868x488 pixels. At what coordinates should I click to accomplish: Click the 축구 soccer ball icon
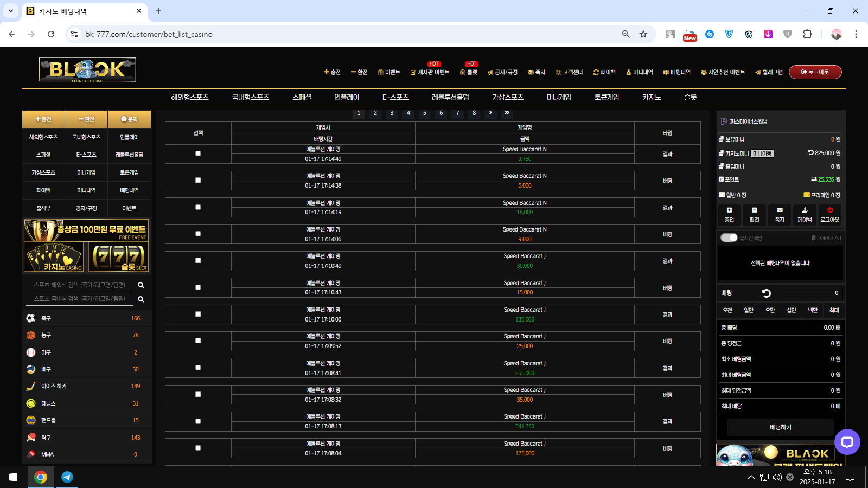coord(31,318)
